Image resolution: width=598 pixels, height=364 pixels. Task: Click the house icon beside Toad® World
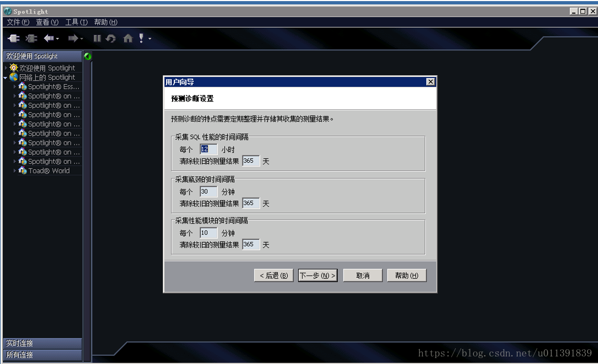[22, 170]
